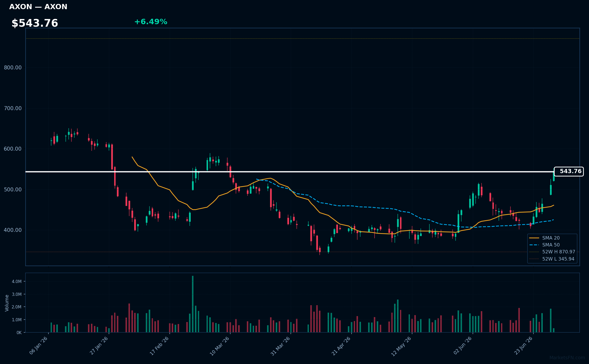Click the 0K volume axis label
Image resolution: width=589 pixels, height=364 pixels.
[19, 333]
